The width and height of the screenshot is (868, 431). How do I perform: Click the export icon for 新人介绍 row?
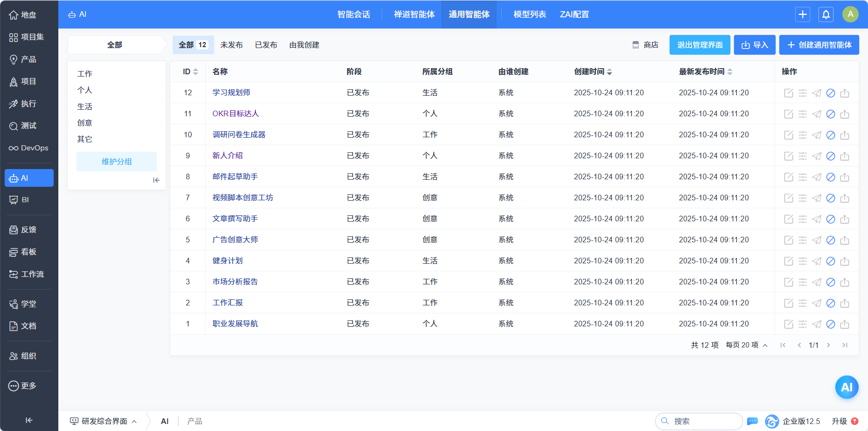point(844,156)
